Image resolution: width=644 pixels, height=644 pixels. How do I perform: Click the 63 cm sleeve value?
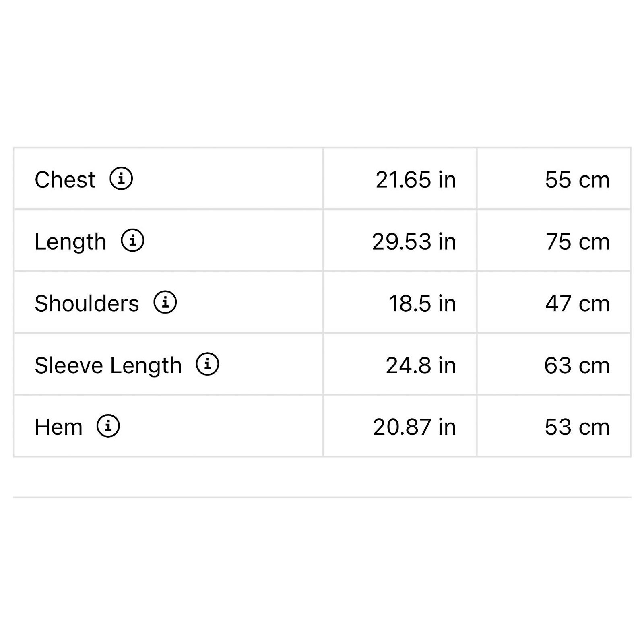577,365
